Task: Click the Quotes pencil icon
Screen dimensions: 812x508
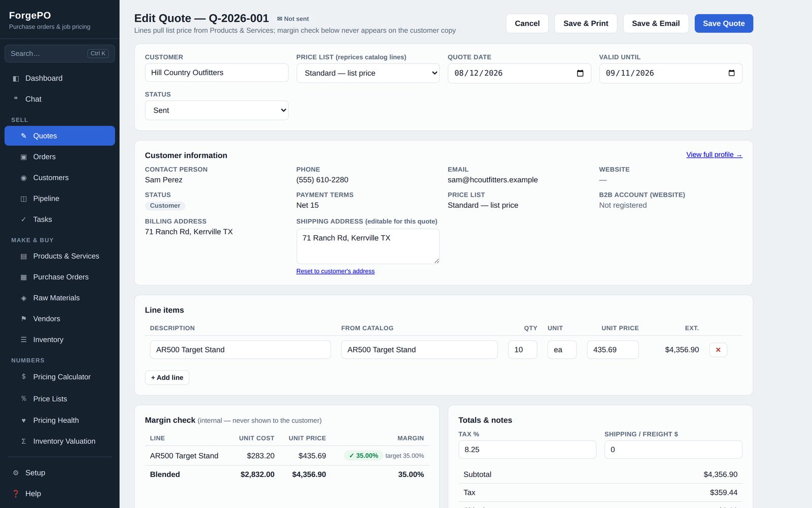Action: 23,136
